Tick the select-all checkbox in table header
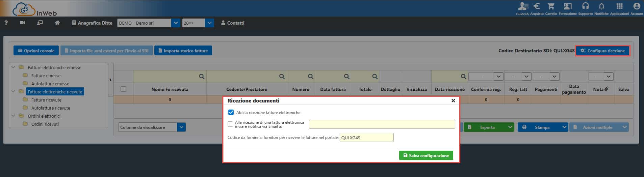 (x=123, y=89)
